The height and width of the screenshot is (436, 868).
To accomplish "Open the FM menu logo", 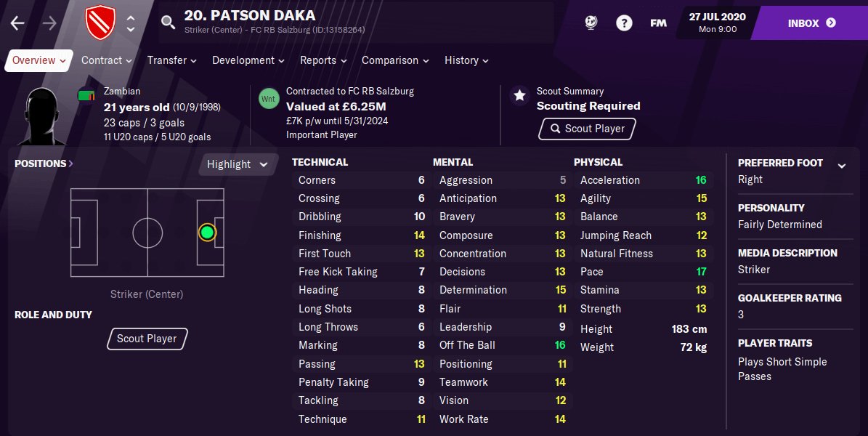I will click(658, 23).
